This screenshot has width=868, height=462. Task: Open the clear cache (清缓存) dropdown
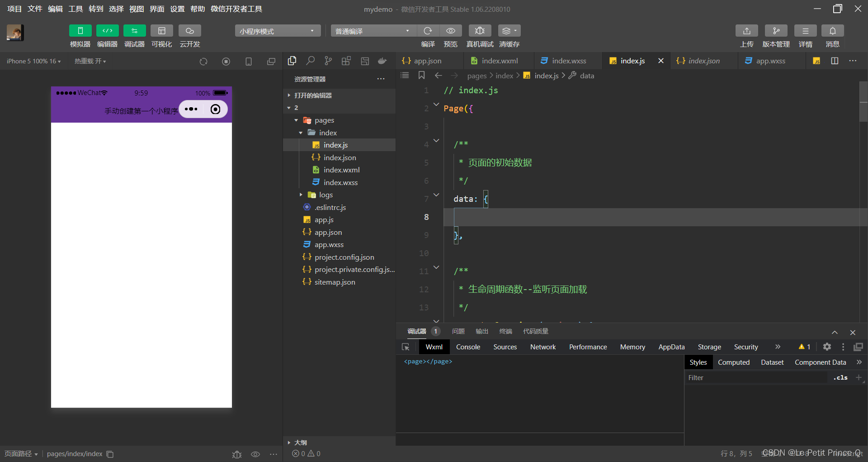point(509,31)
